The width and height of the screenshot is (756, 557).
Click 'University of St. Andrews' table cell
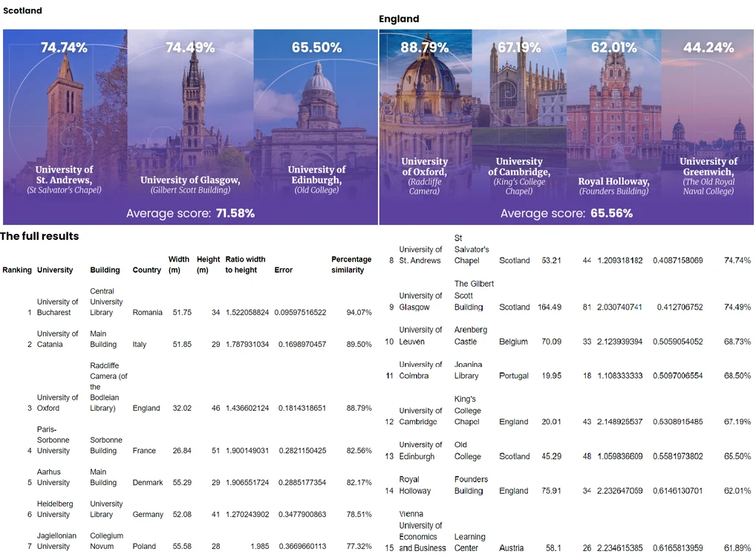tap(420, 255)
